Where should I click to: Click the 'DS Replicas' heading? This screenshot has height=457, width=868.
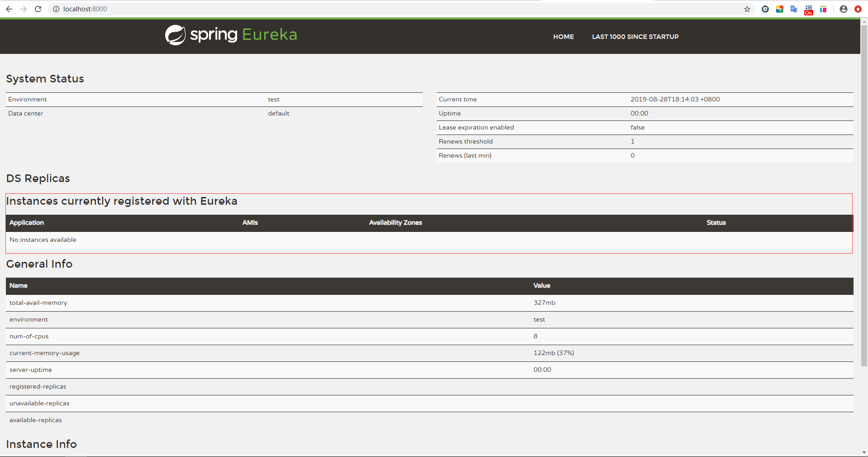click(38, 178)
